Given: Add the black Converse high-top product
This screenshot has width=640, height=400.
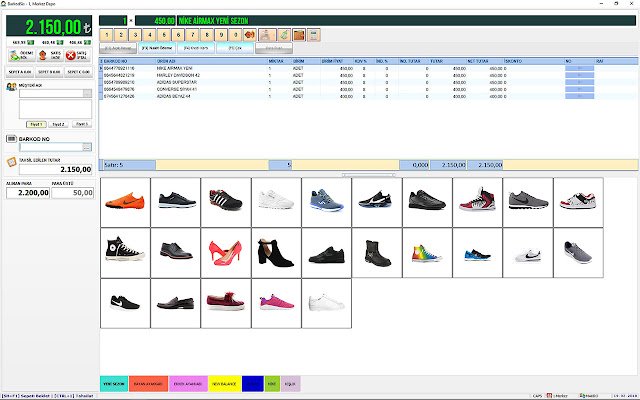Looking at the screenshot, I should pyautogui.click(x=125, y=253).
